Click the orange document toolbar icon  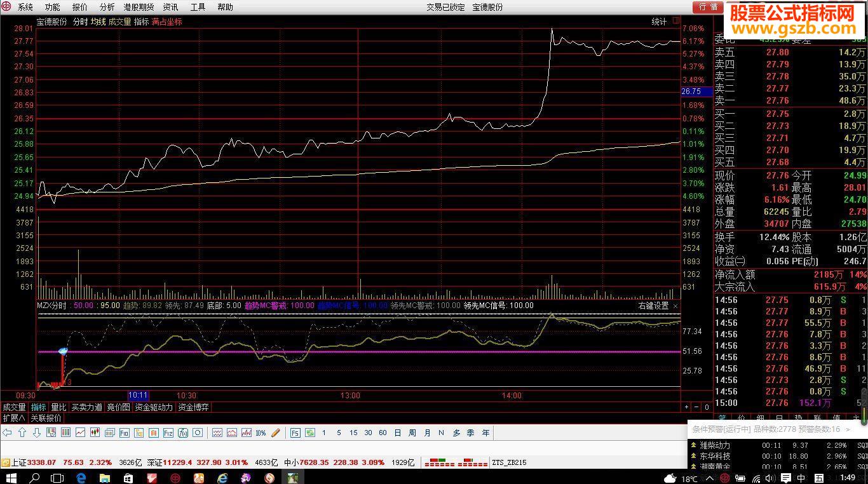click(x=154, y=433)
